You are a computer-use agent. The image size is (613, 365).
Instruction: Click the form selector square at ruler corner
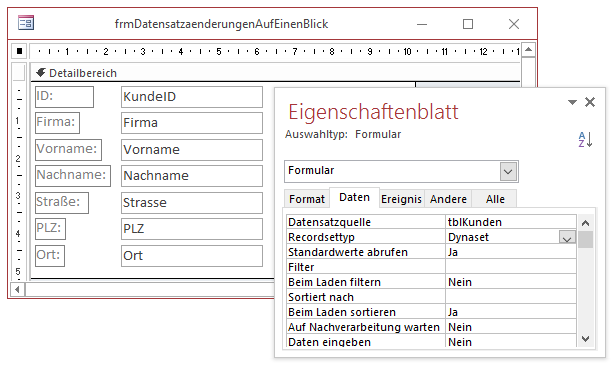19,51
